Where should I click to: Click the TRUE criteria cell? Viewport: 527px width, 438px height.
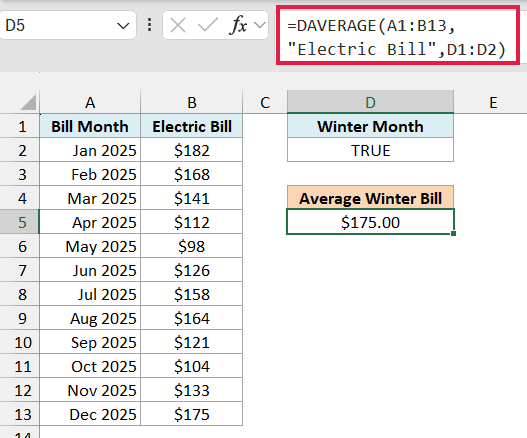tap(370, 150)
